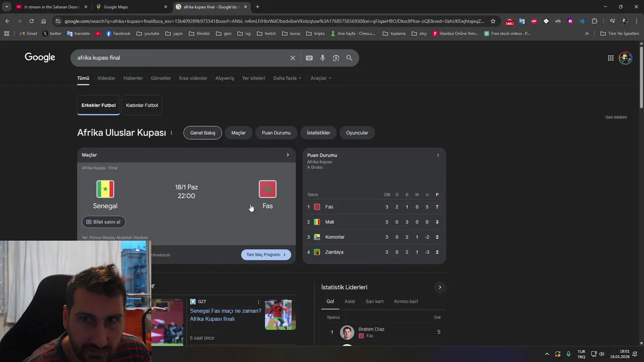The width and height of the screenshot is (644, 362).
Task: Open the YouTube red icon bookmark
Action: point(98,34)
